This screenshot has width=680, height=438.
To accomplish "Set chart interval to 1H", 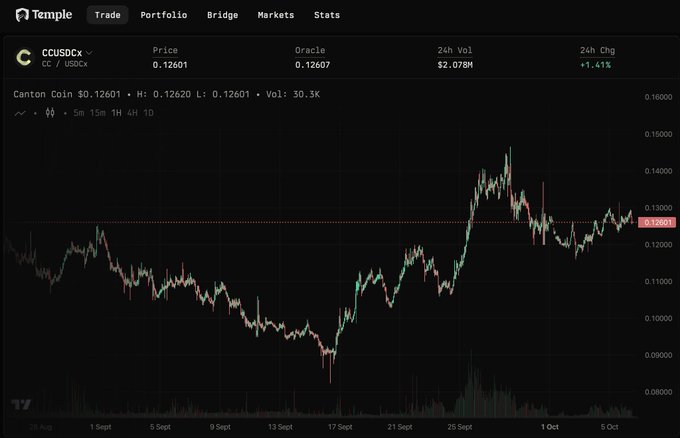I will point(116,113).
